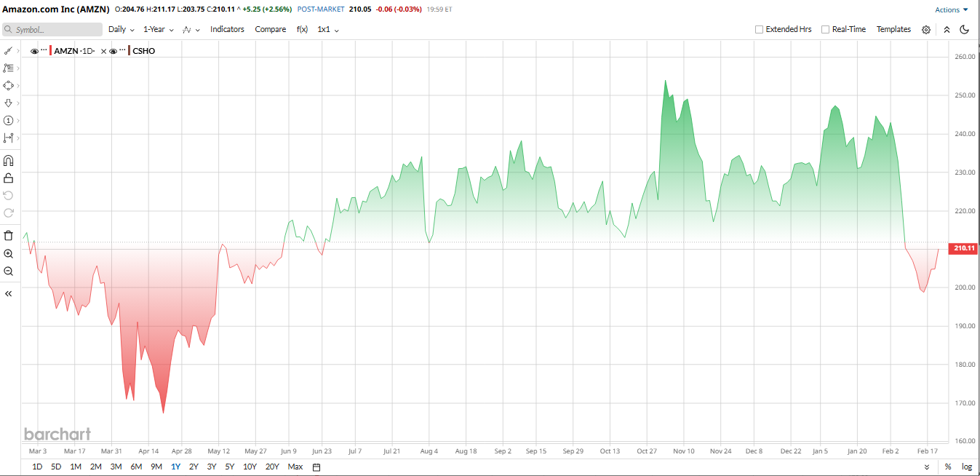Select the shapes drawing tool

point(8,86)
